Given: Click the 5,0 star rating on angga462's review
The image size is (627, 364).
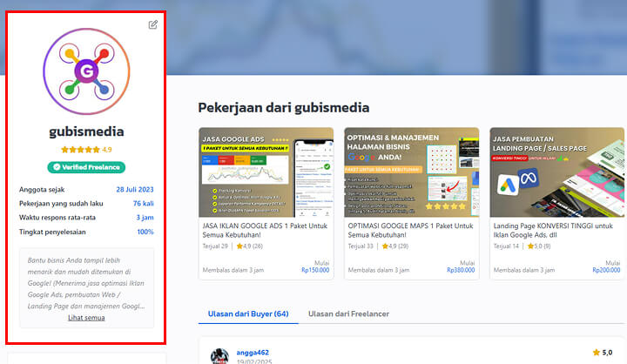Looking at the screenshot, I should pyautogui.click(x=603, y=353).
